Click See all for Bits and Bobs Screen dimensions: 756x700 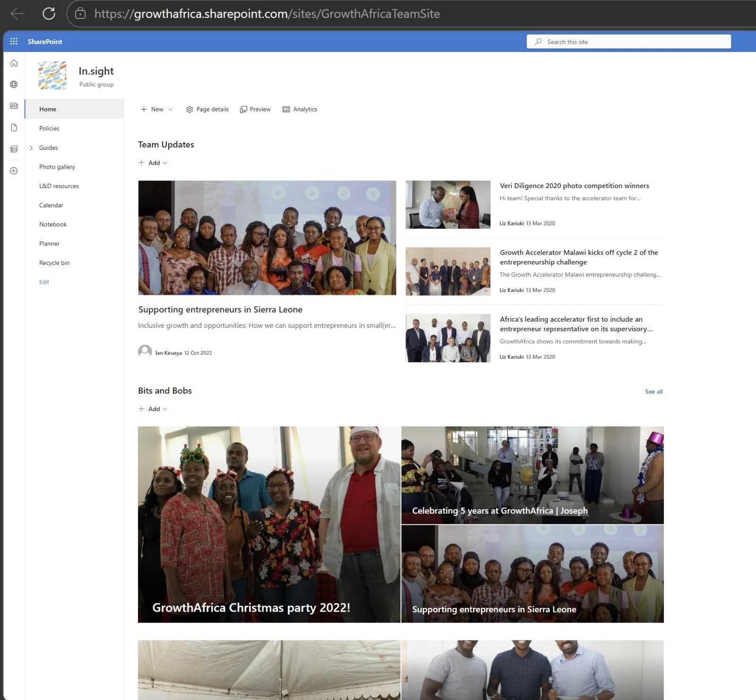point(654,392)
